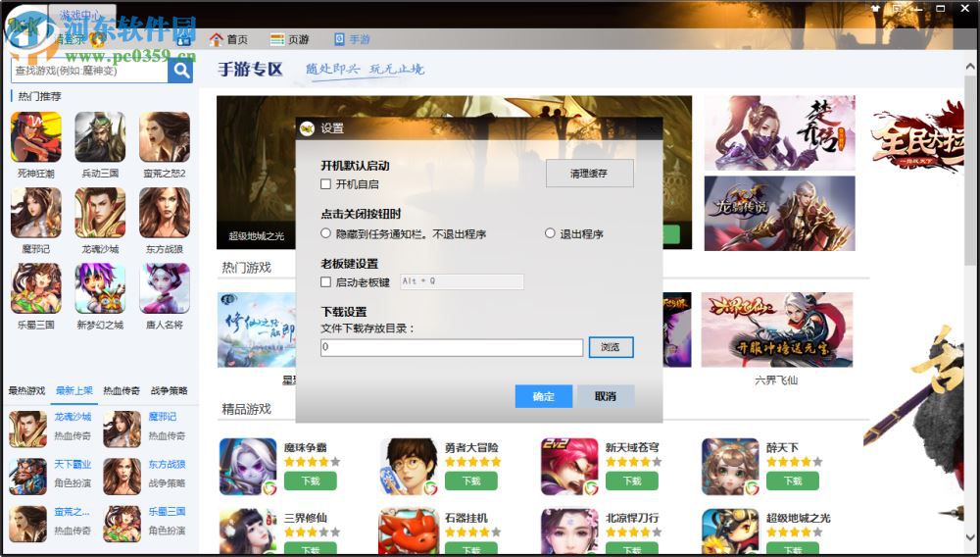Open 唐人名将 game icon
The width and height of the screenshot is (980, 557).
pyautogui.click(x=165, y=288)
